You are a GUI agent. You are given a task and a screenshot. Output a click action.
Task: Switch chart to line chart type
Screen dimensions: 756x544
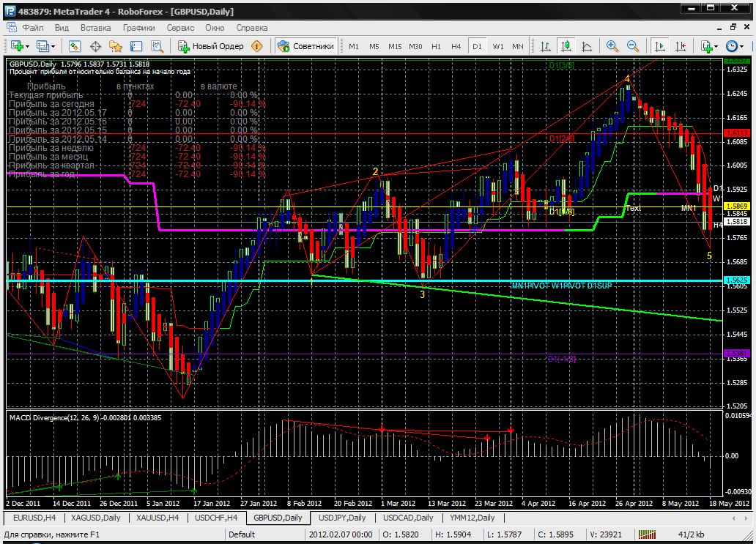tap(587, 46)
